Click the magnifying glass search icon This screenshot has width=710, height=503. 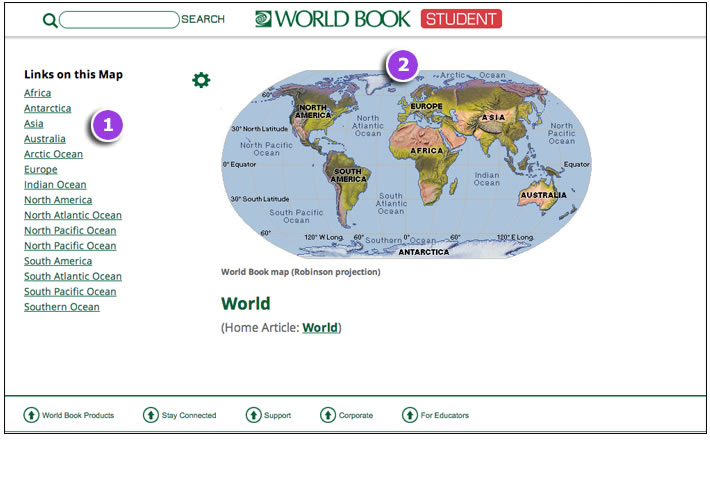pos(50,20)
